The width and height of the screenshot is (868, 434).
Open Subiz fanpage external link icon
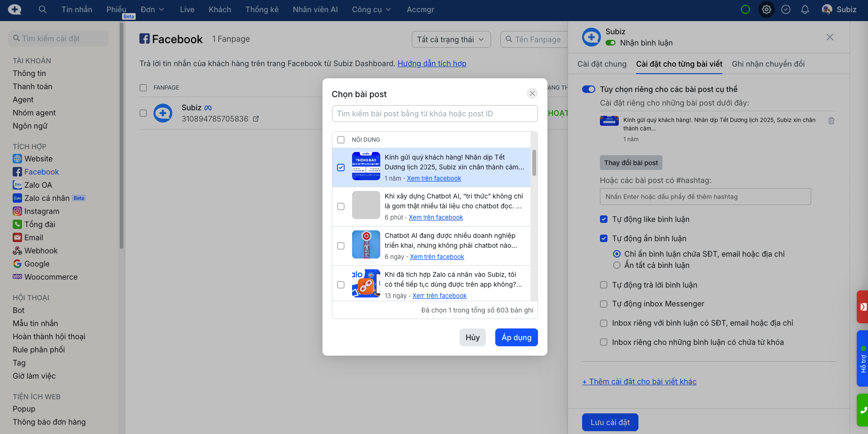click(256, 119)
